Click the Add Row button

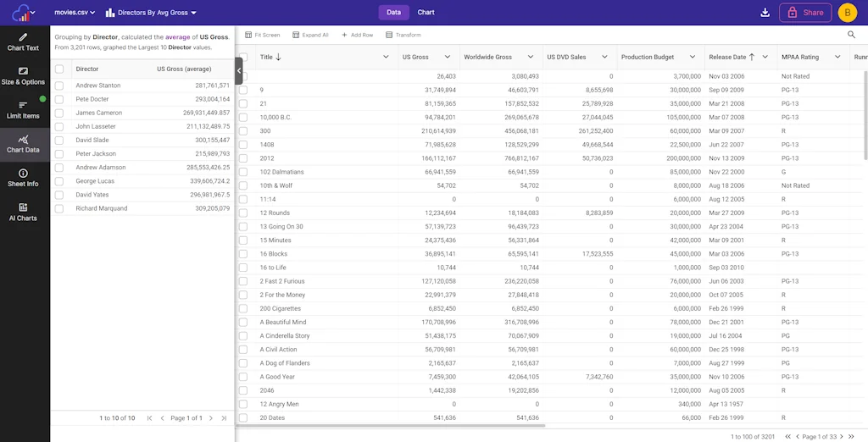(x=357, y=35)
